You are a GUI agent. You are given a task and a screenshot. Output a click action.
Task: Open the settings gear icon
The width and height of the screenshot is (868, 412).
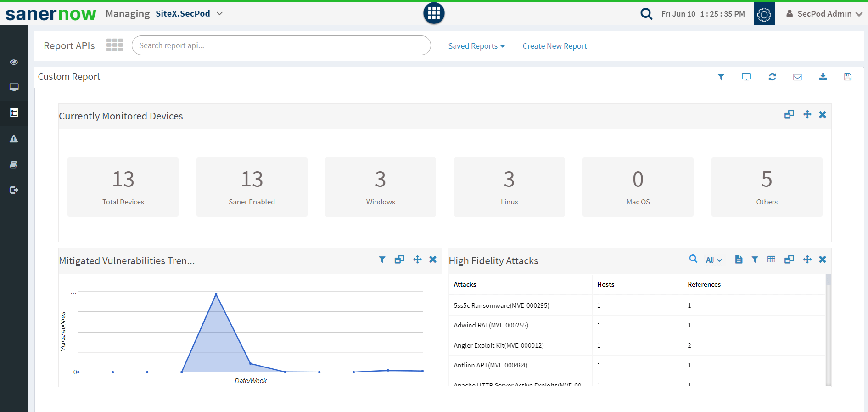pyautogui.click(x=764, y=14)
